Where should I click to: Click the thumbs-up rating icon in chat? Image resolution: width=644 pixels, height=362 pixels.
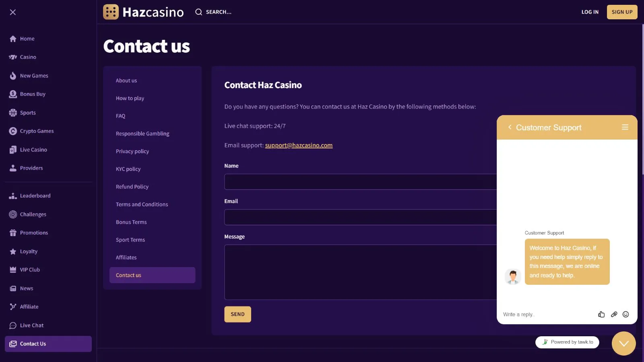click(601, 315)
